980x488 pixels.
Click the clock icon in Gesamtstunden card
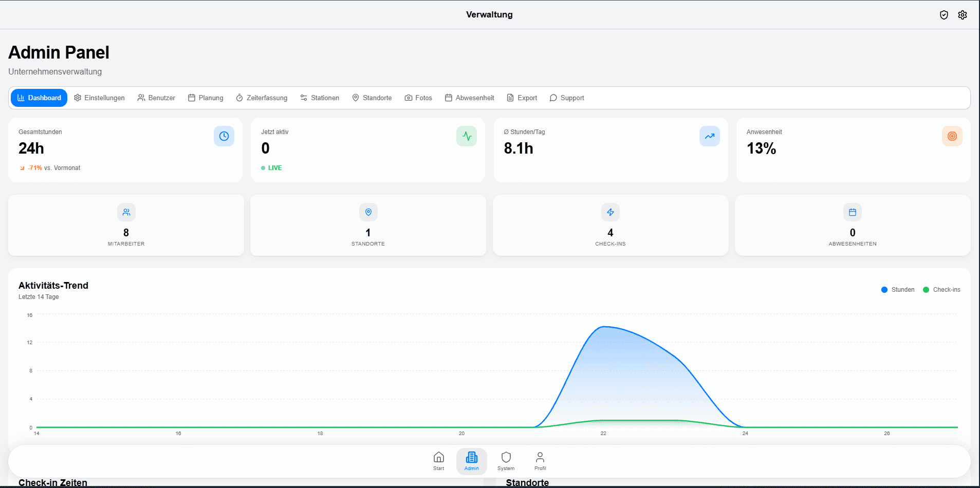pos(224,136)
